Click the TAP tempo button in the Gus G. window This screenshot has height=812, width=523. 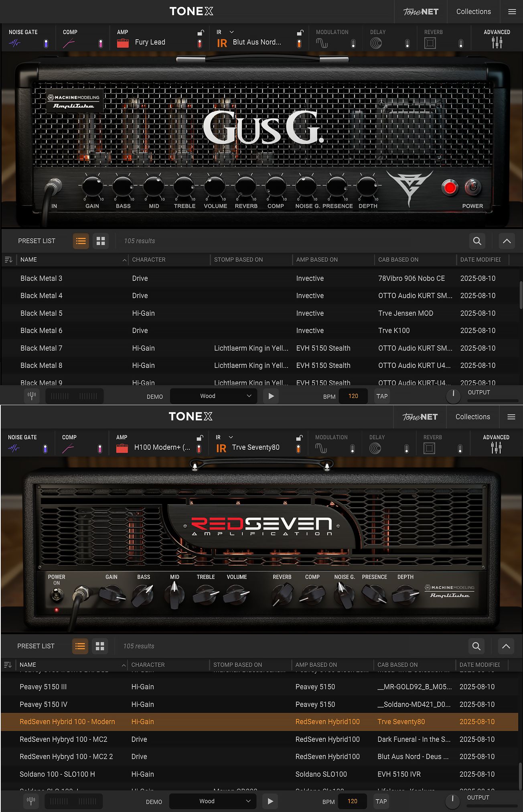382,396
